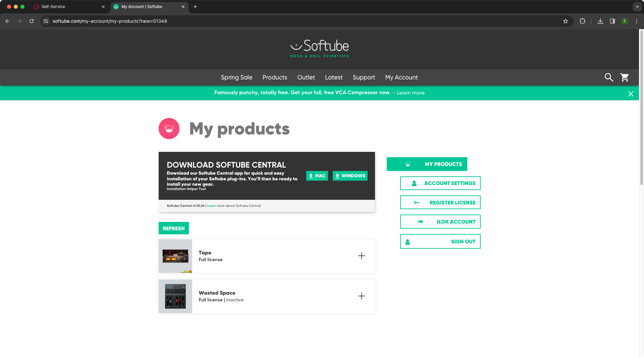Open the browser extensions puzzle icon
Screen dimensions: 644x358
coord(582,21)
